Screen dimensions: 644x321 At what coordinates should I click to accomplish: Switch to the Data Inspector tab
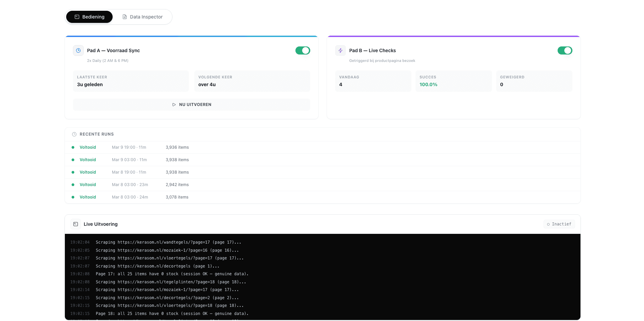click(143, 16)
